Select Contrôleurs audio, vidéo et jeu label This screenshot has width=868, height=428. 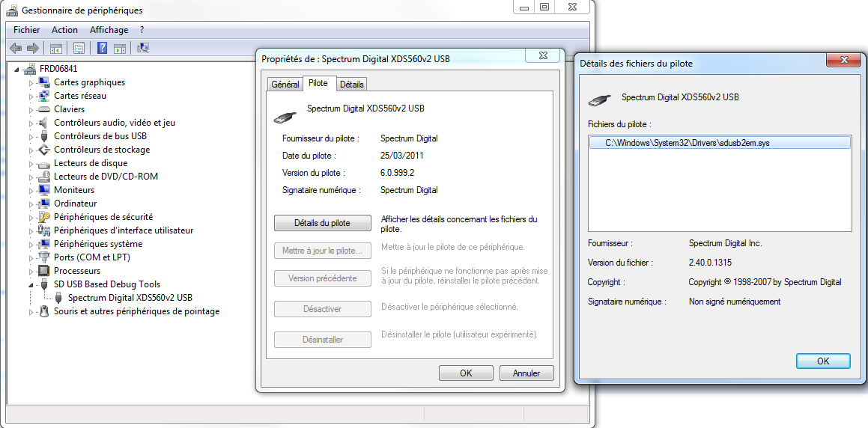[x=115, y=123]
